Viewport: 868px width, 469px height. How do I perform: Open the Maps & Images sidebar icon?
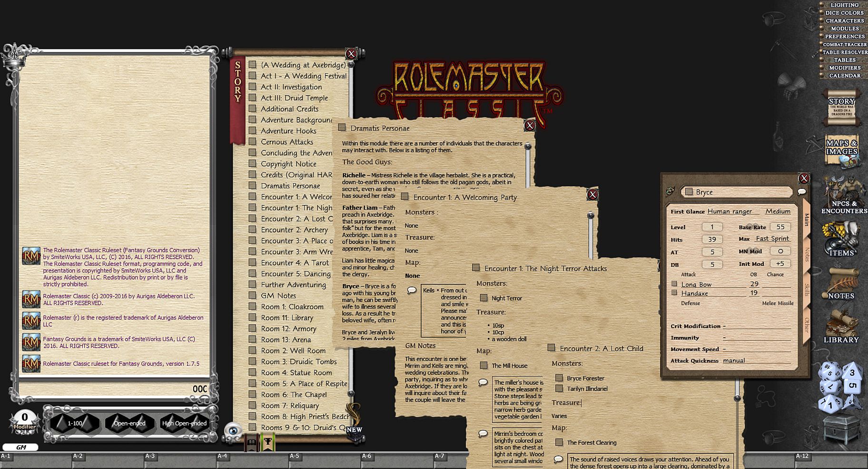click(x=841, y=151)
